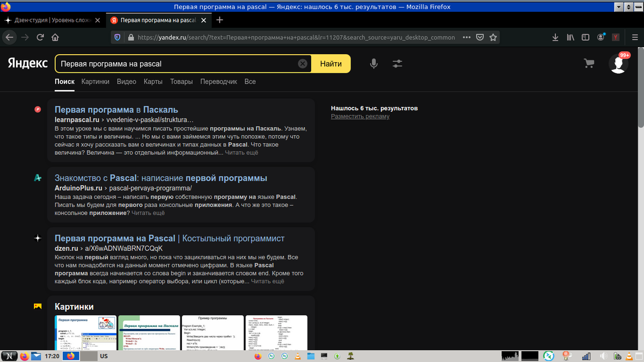The height and width of the screenshot is (362, 644).
Task: Open Yandex search settings sliders icon
Action: pos(397,63)
